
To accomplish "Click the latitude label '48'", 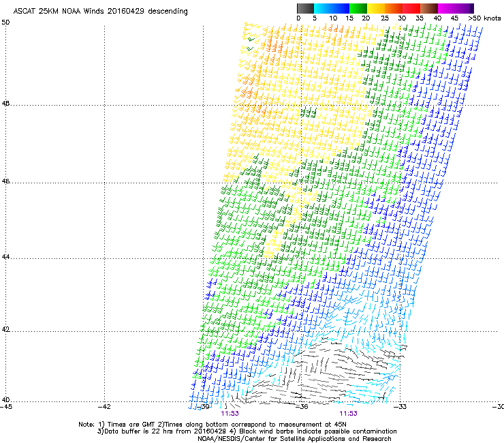I will [x=5, y=104].
